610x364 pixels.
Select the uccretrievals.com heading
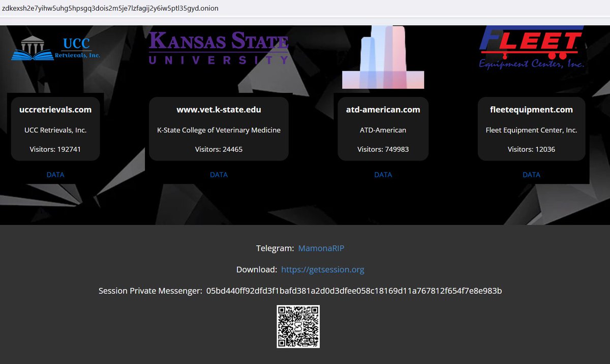[x=55, y=110]
